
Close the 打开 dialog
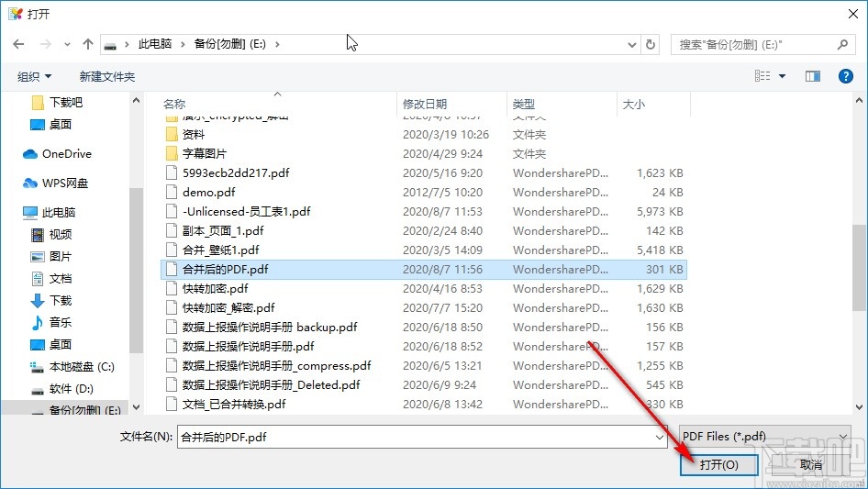[853, 14]
